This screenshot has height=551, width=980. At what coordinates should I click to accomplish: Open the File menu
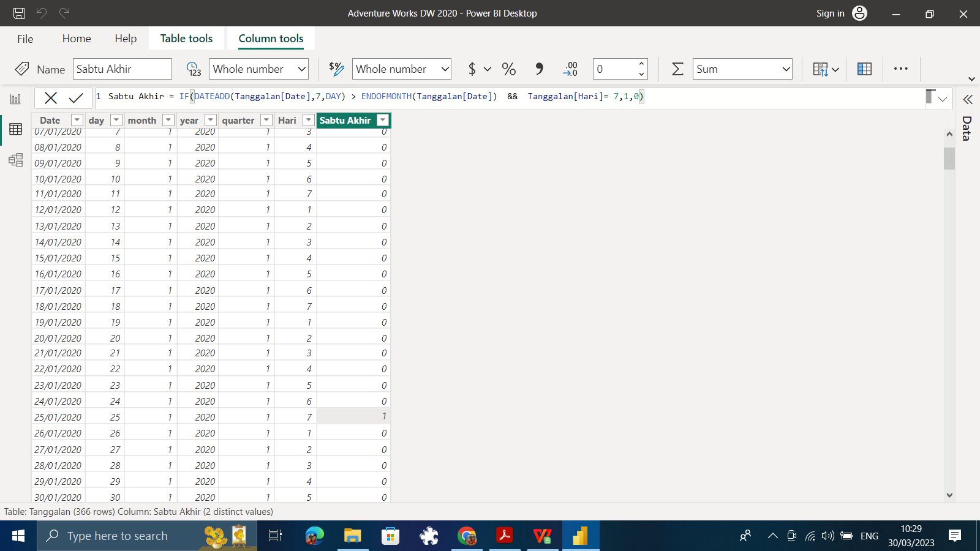point(25,39)
